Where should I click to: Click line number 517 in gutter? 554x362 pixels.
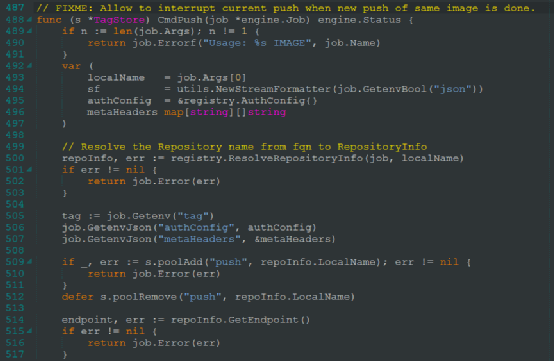point(15,354)
